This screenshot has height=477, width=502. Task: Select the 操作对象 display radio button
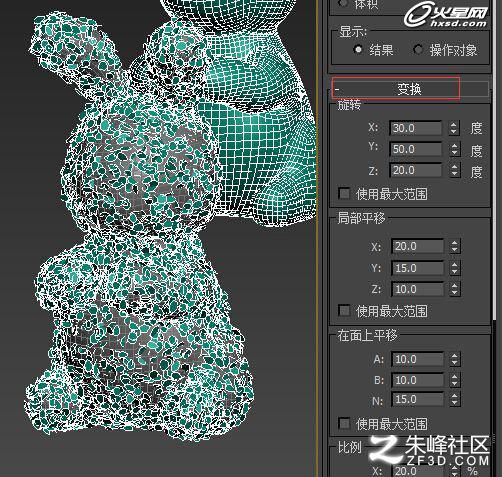pyautogui.click(x=418, y=50)
